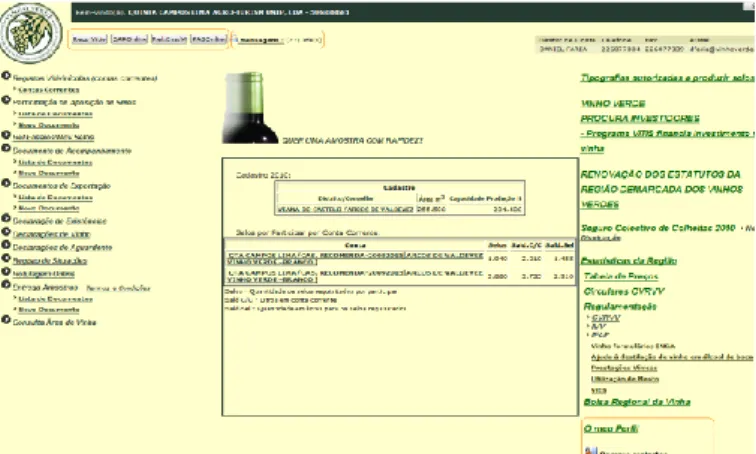Select Consulta Área de Vinha menu entry
Image resolution: width=756 pixels, height=454 pixels.
pyautogui.click(x=54, y=322)
